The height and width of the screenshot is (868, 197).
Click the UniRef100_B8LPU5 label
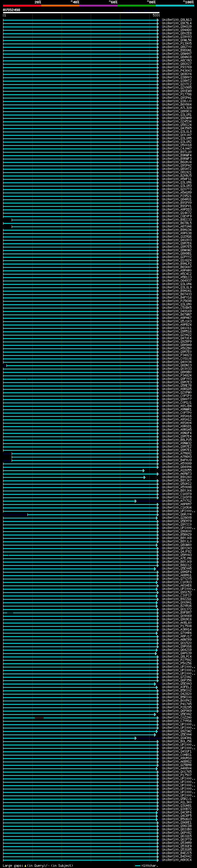point(177,440)
